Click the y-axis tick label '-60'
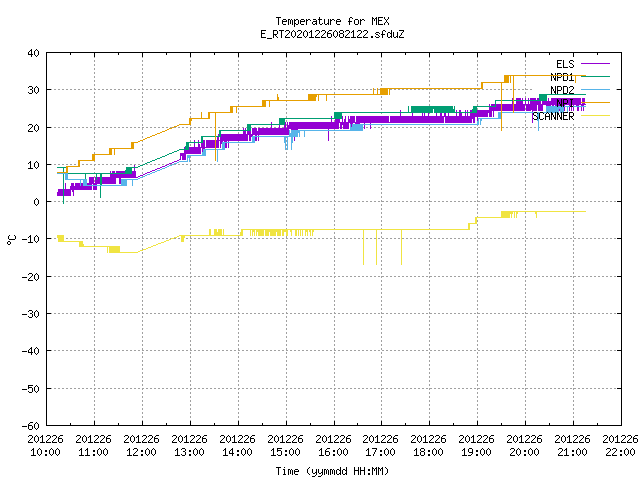Viewport: 640px width, 480px height. click(x=31, y=426)
